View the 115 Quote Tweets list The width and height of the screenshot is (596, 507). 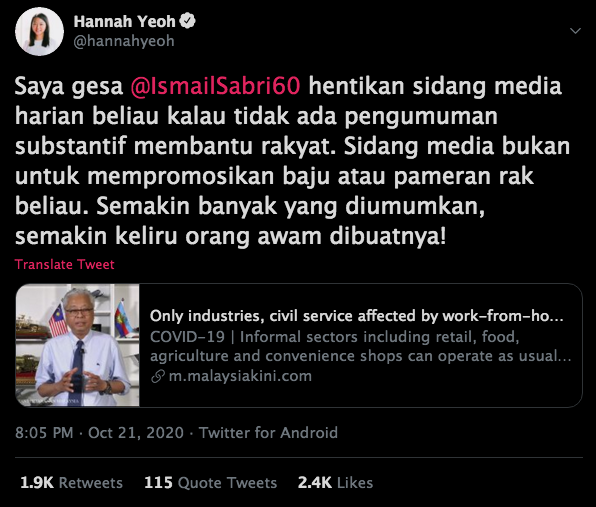point(211,483)
